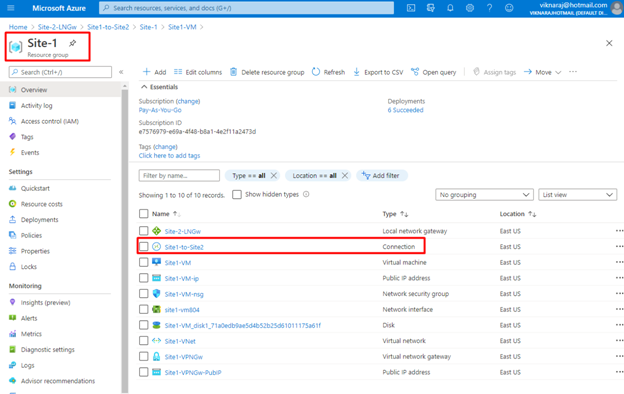Open more options for Site1-VM row

pos(619,262)
